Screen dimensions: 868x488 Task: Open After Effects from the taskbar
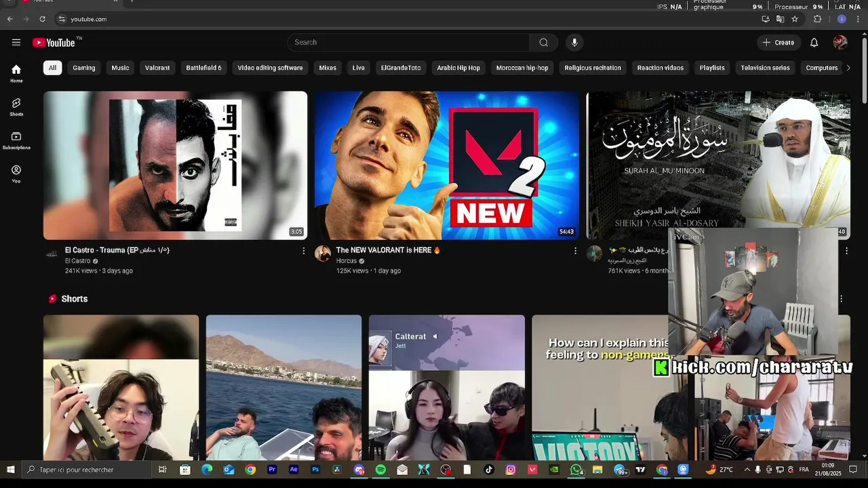pos(294,469)
